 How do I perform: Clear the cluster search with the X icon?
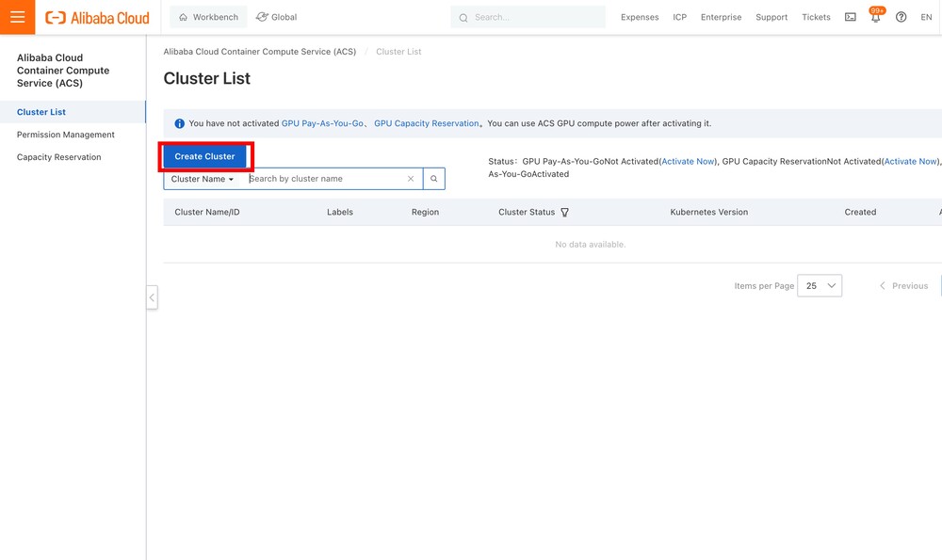point(411,179)
